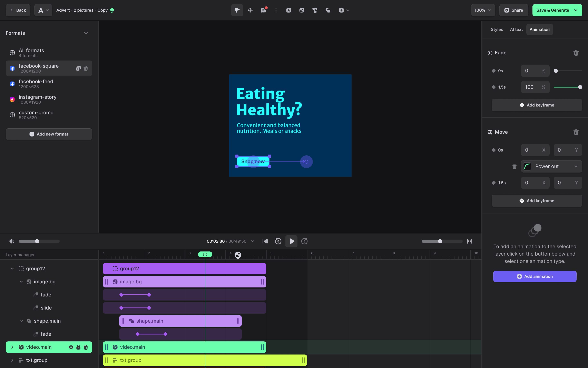
Task: Click Add new format button
Action: click(49, 134)
